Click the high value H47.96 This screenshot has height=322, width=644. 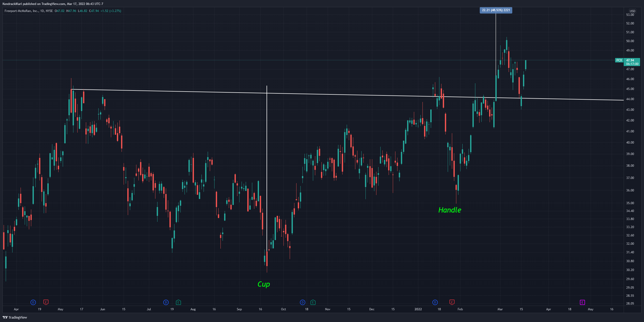[71, 11]
